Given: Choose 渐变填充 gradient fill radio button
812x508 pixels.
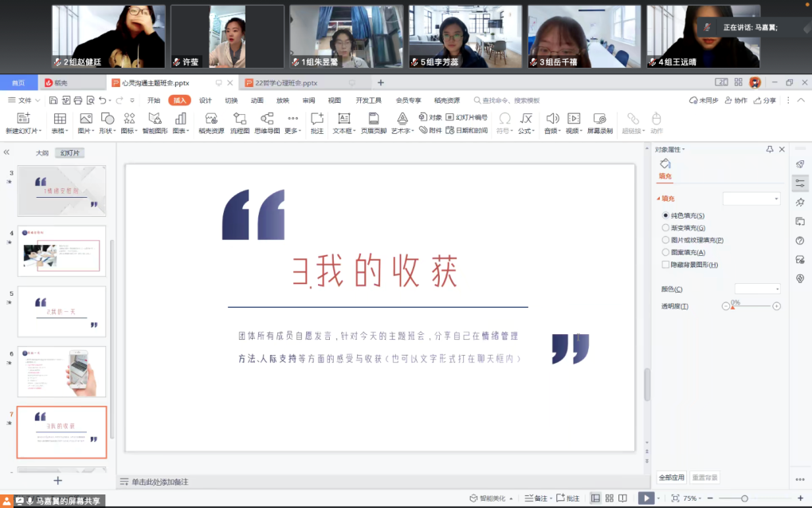Looking at the screenshot, I should 666,228.
